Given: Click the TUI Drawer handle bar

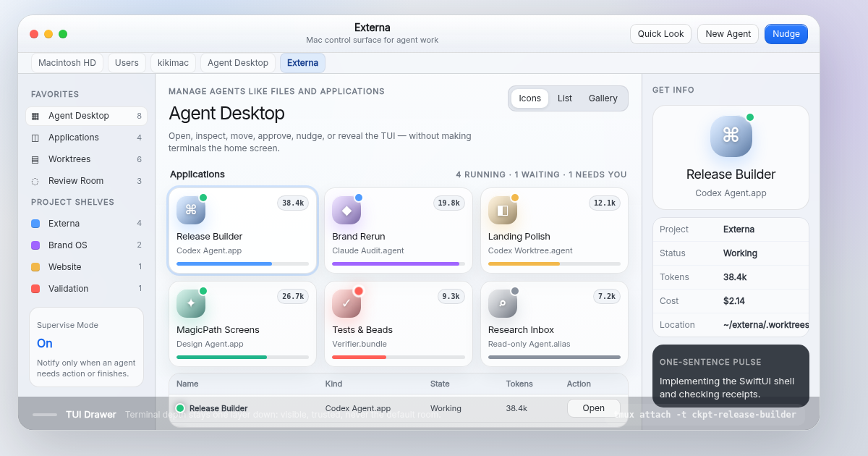Looking at the screenshot, I should pyautogui.click(x=45, y=415).
